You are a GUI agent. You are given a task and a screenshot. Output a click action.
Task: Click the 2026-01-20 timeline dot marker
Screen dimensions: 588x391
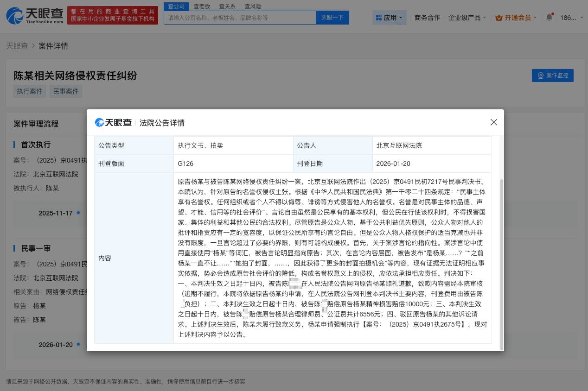(79, 345)
